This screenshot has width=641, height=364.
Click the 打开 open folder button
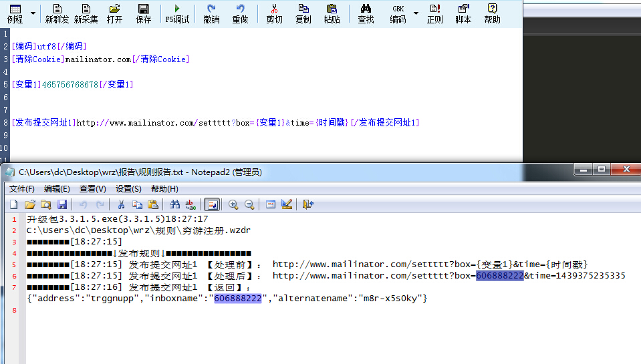tap(114, 13)
